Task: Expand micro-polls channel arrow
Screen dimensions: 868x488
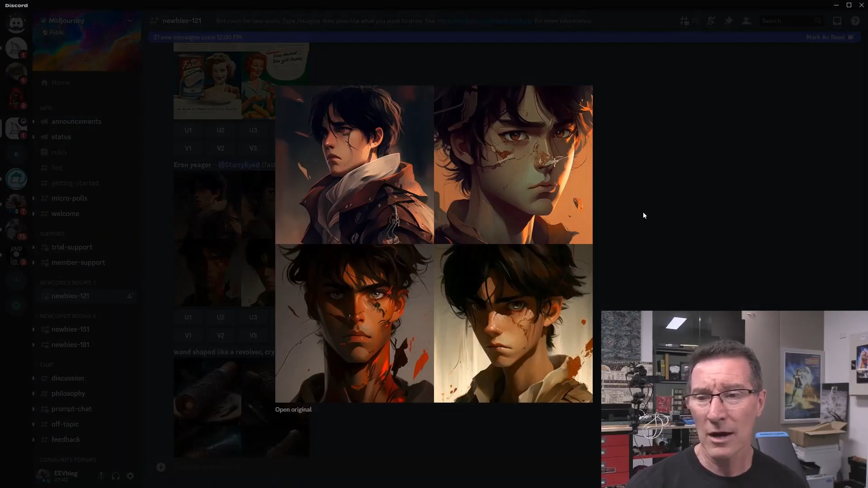Action: click(33, 198)
